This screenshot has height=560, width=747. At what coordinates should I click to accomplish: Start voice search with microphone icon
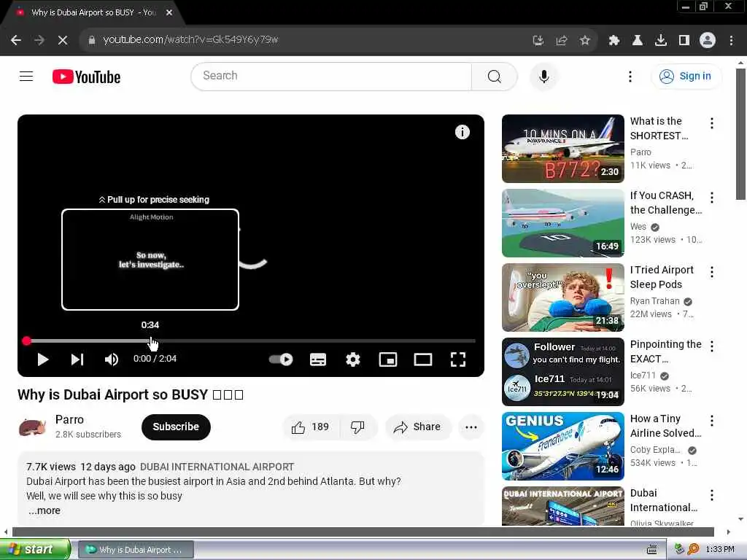[543, 76]
